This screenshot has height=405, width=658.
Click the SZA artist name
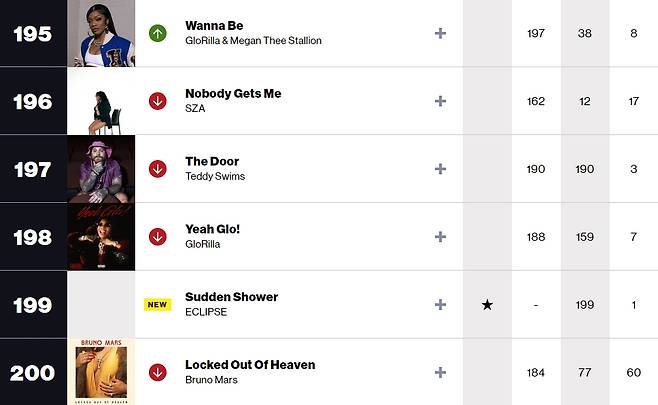(195, 108)
